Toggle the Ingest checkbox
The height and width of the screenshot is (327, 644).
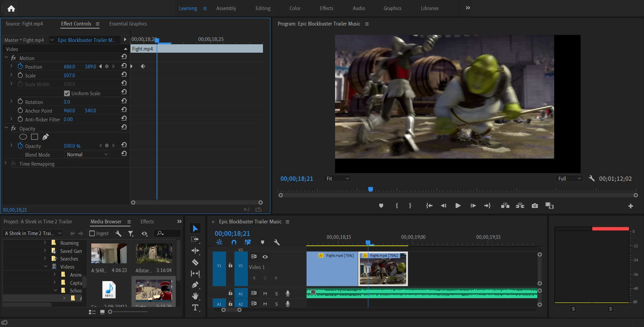(x=92, y=233)
